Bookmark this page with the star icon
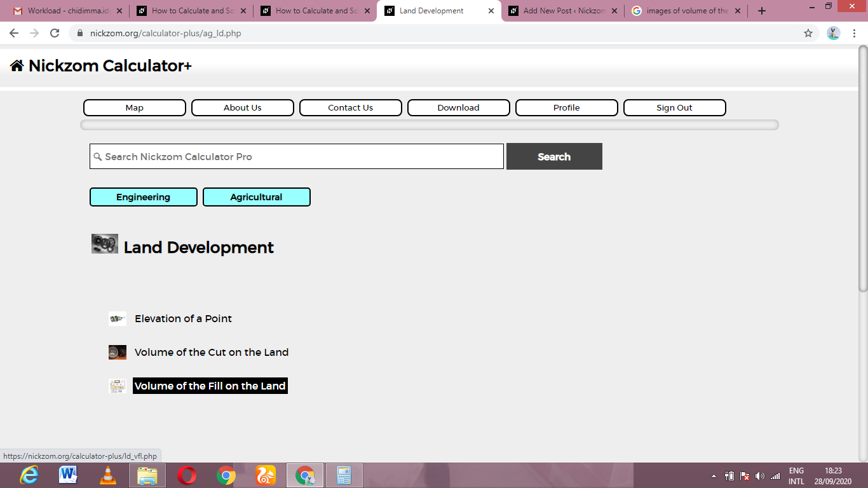 coord(808,33)
